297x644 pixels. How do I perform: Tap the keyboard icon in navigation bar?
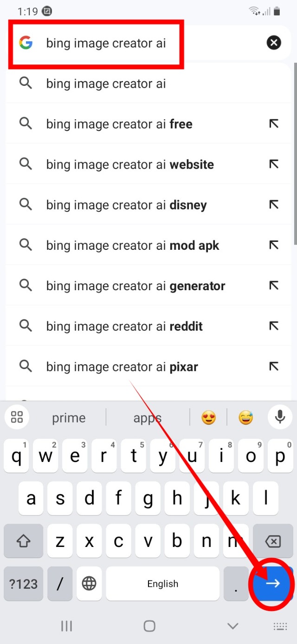click(280, 626)
